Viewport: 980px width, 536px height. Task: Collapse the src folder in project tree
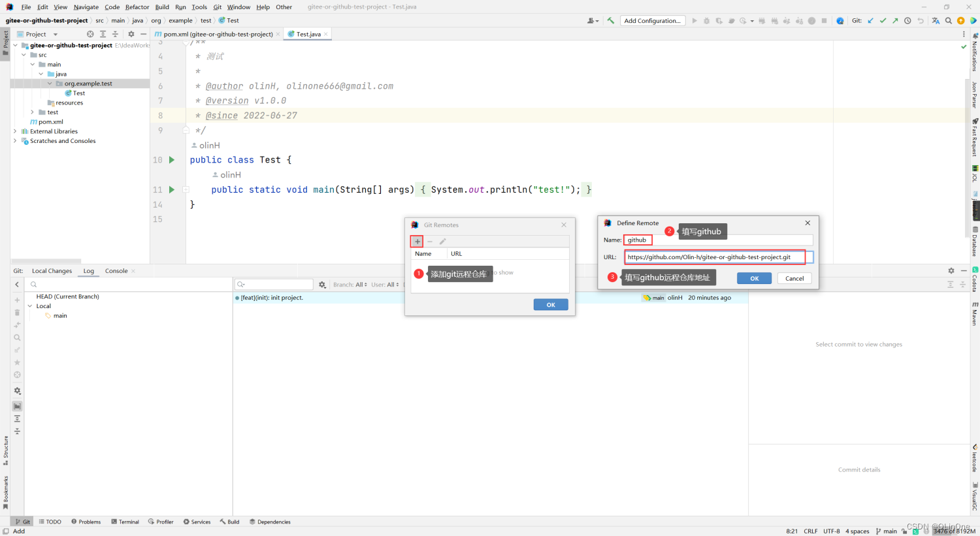[24, 55]
